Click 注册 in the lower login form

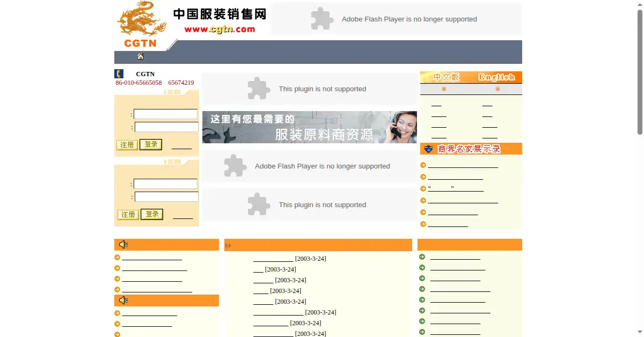point(128,215)
